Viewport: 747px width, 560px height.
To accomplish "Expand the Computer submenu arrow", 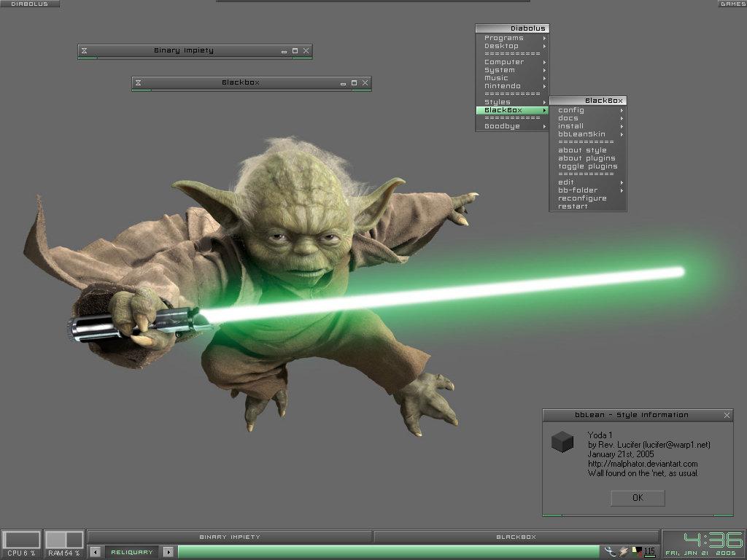I will coord(544,63).
